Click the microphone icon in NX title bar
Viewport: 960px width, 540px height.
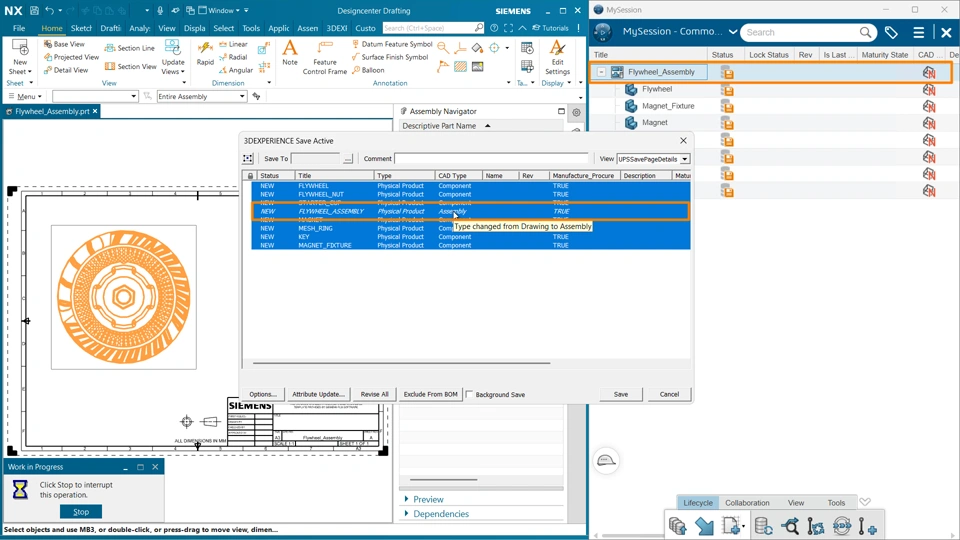point(160,10)
